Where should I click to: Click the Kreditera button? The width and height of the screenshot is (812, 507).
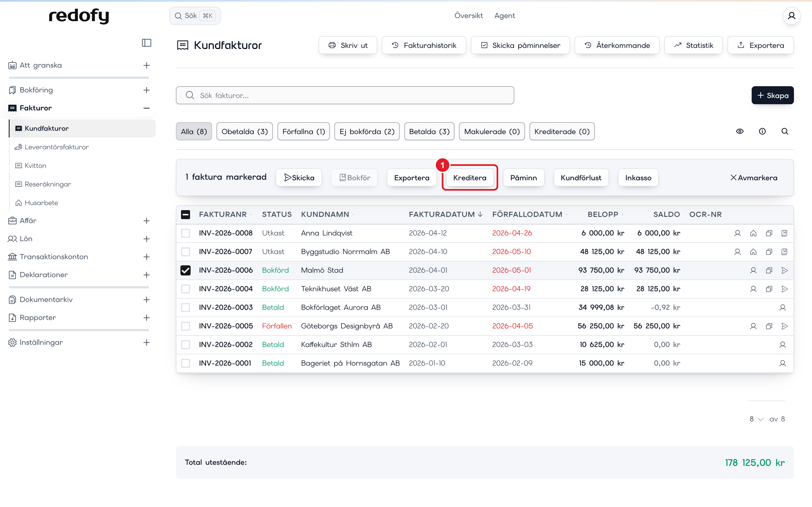click(x=470, y=178)
